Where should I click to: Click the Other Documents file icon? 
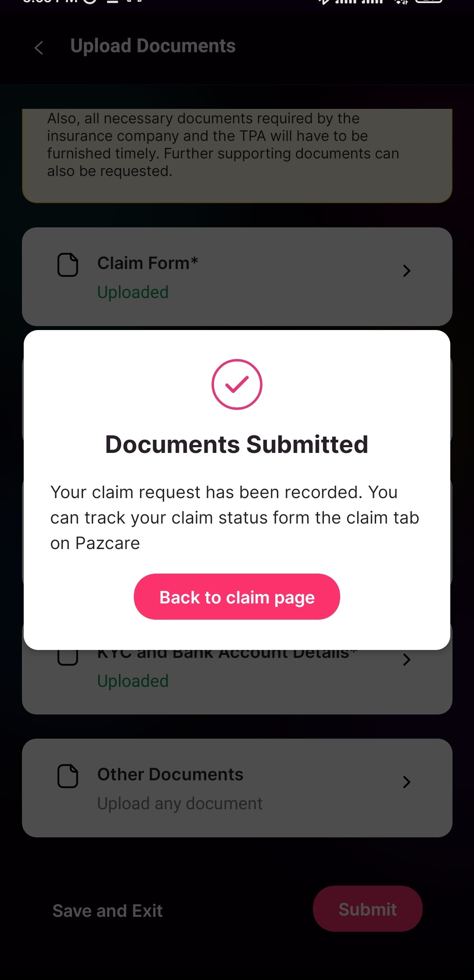(x=68, y=776)
